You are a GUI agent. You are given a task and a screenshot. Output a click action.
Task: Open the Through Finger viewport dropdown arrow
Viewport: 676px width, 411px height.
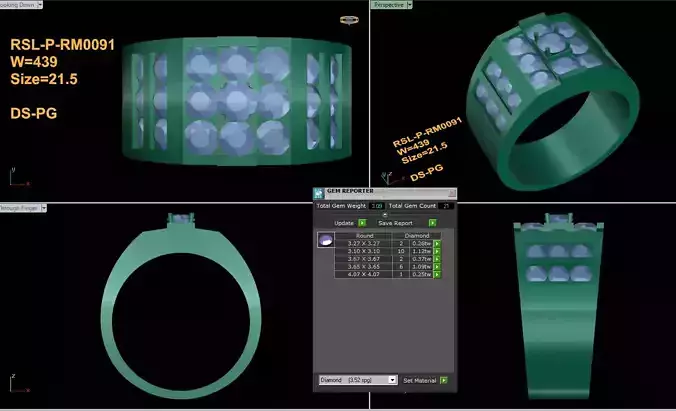click(x=44, y=208)
